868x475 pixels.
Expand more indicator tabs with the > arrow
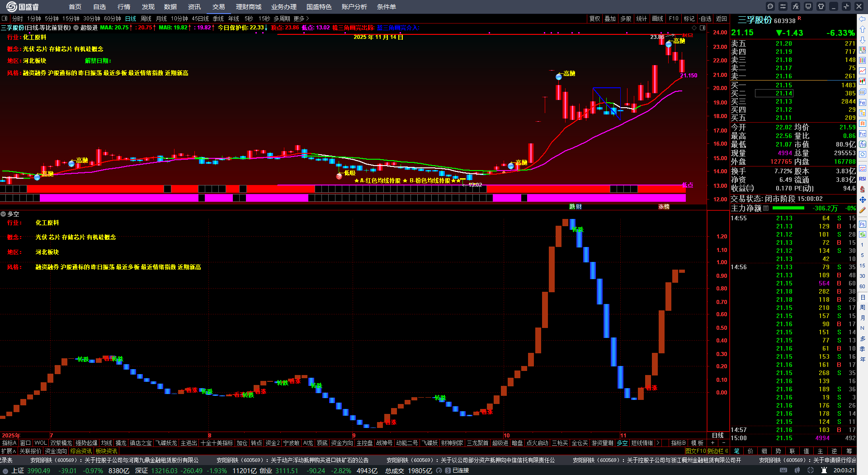tap(658, 443)
